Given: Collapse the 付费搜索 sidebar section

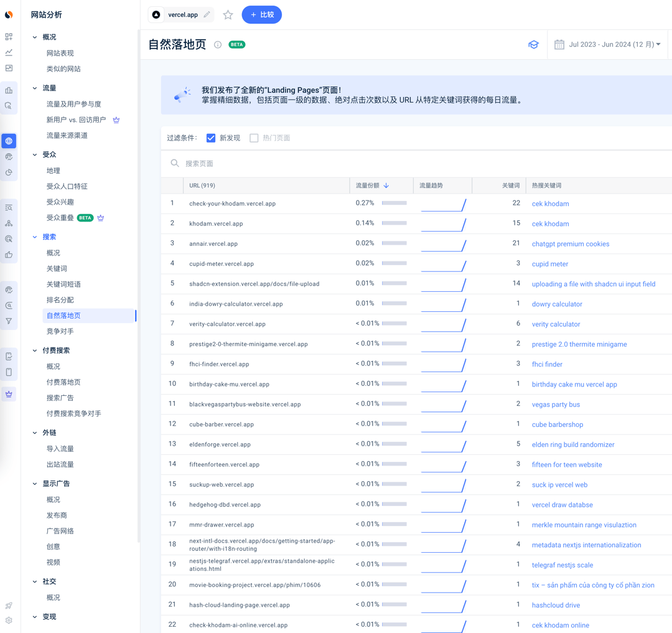Looking at the screenshot, I should pyautogui.click(x=35, y=350).
